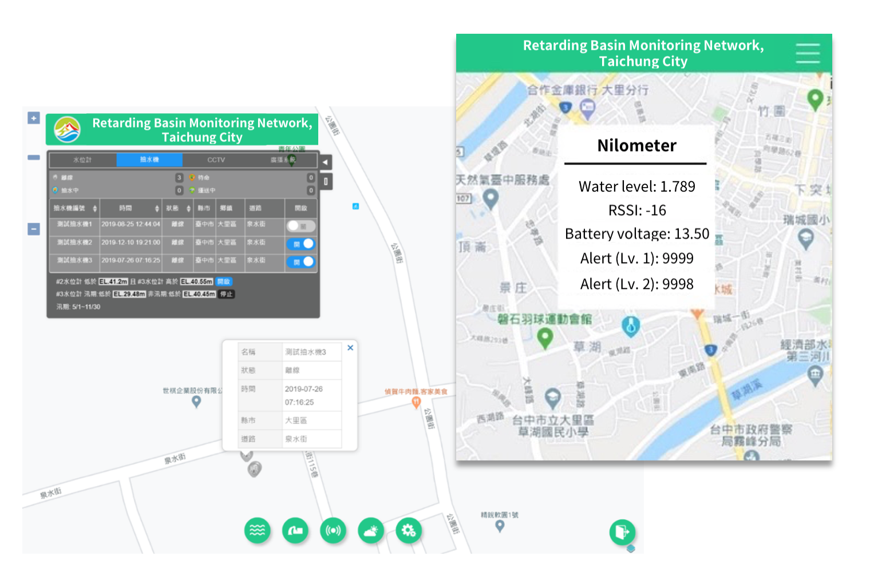Click the 瑞城國小 school pin
Image resolution: width=870 pixels, height=588 pixels.
click(x=806, y=239)
